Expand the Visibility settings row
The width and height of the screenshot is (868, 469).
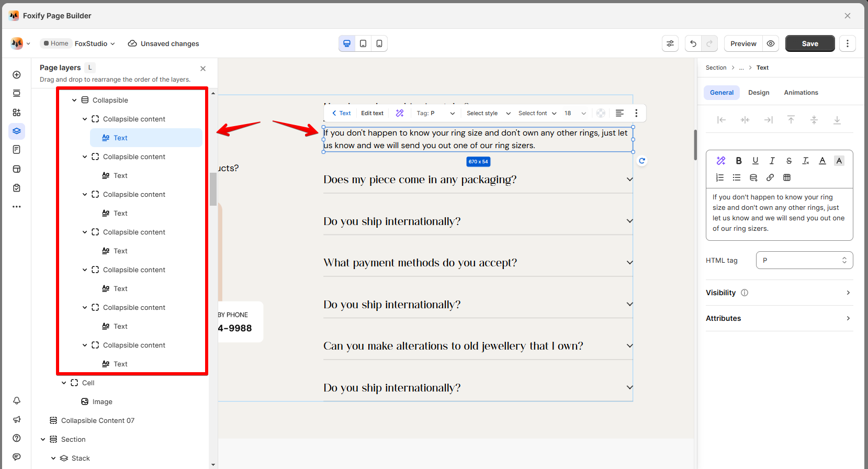pos(779,293)
